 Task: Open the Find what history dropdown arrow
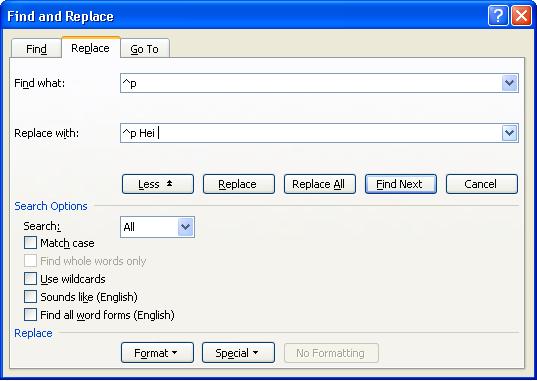[x=510, y=83]
